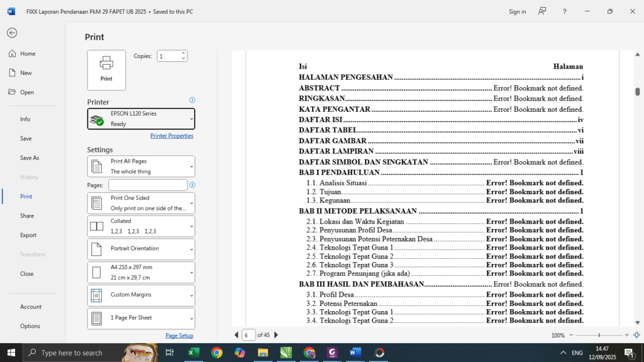Screen dimensions: 644x362
Task: Click the next page arrow below the preview
Action: point(276,335)
